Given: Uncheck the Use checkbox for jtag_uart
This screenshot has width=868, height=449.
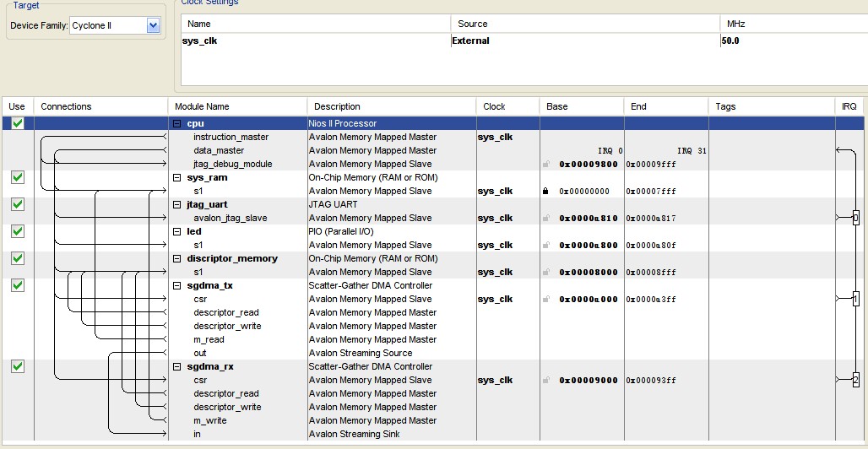Looking at the screenshot, I should pos(18,204).
